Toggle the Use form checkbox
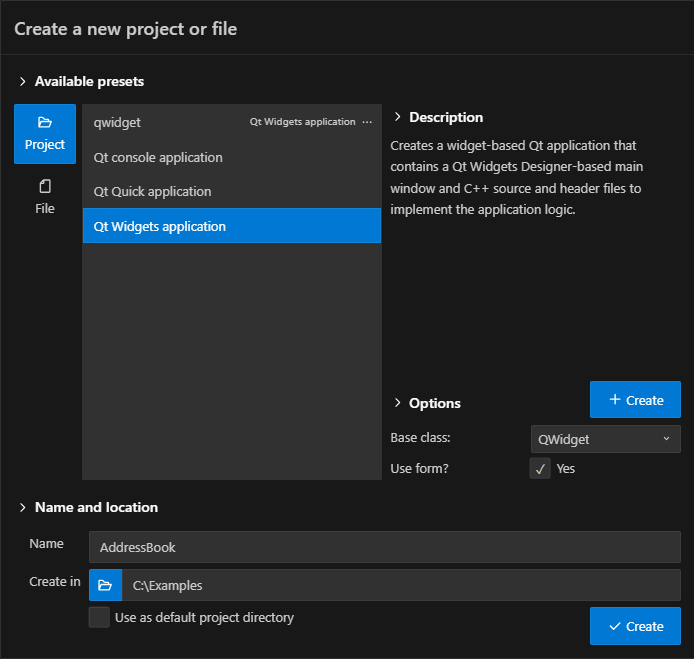This screenshot has height=659, width=694. point(540,468)
